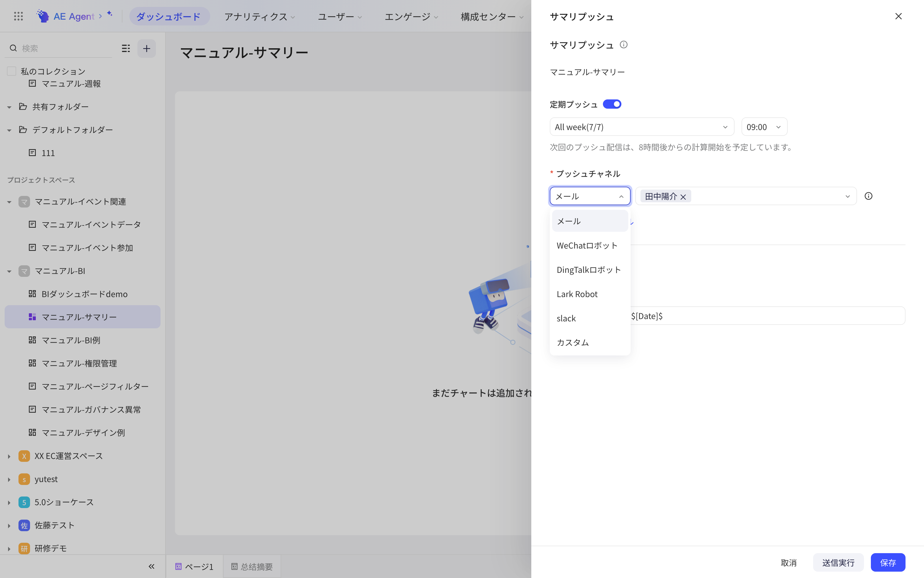Click the XX EC運営スペース orange icon

click(x=24, y=456)
